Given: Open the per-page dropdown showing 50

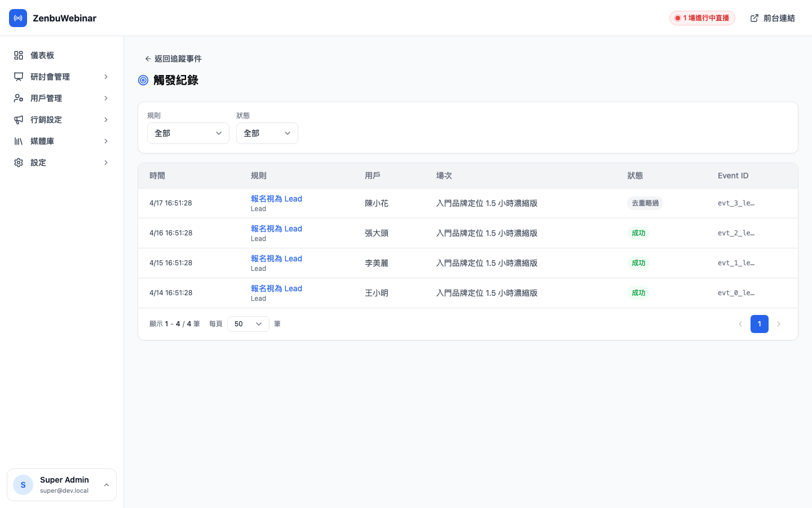Looking at the screenshot, I should [248, 324].
